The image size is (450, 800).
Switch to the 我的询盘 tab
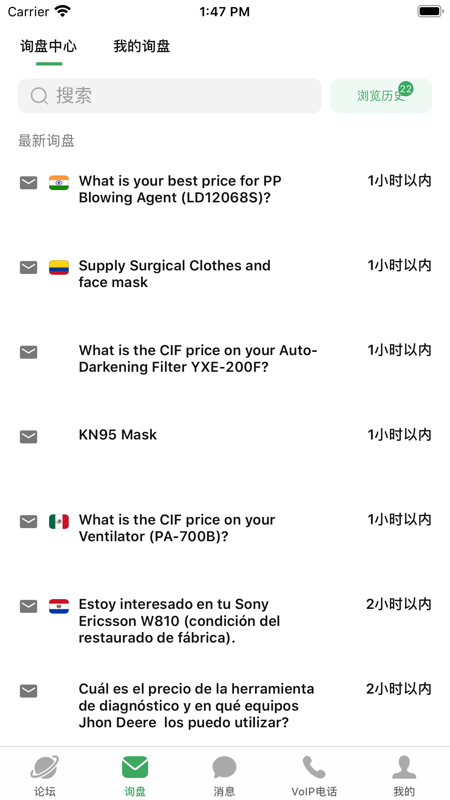coord(141,46)
